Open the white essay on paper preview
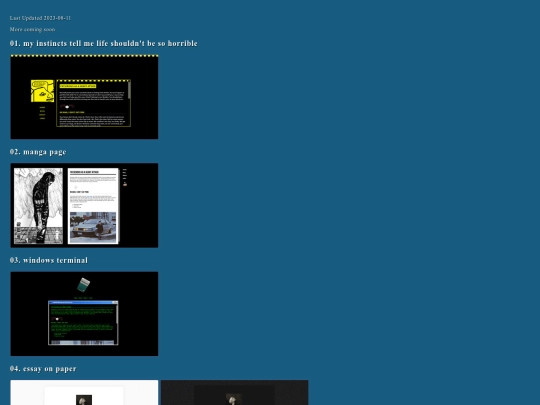Image resolution: width=540 pixels, height=405 pixels. (84, 393)
